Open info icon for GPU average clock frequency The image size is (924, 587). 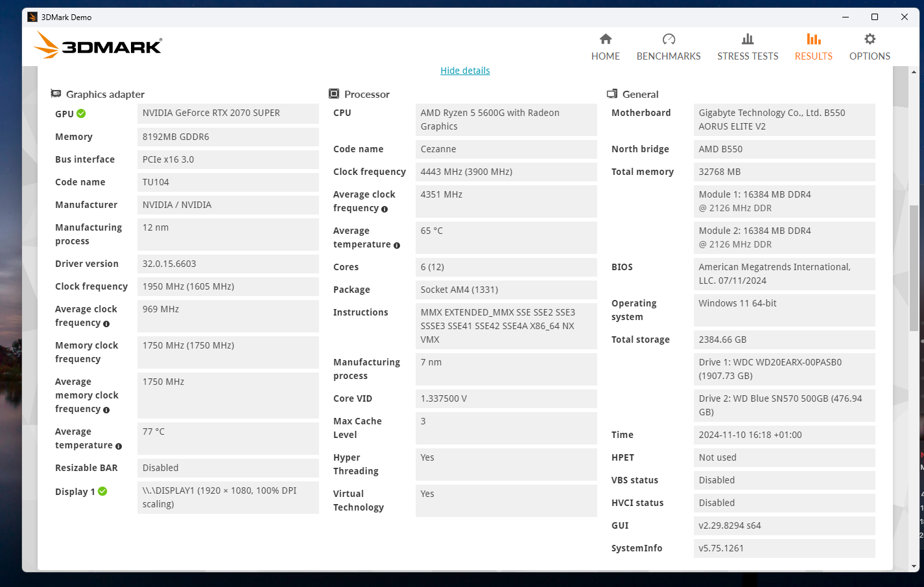click(106, 323)
